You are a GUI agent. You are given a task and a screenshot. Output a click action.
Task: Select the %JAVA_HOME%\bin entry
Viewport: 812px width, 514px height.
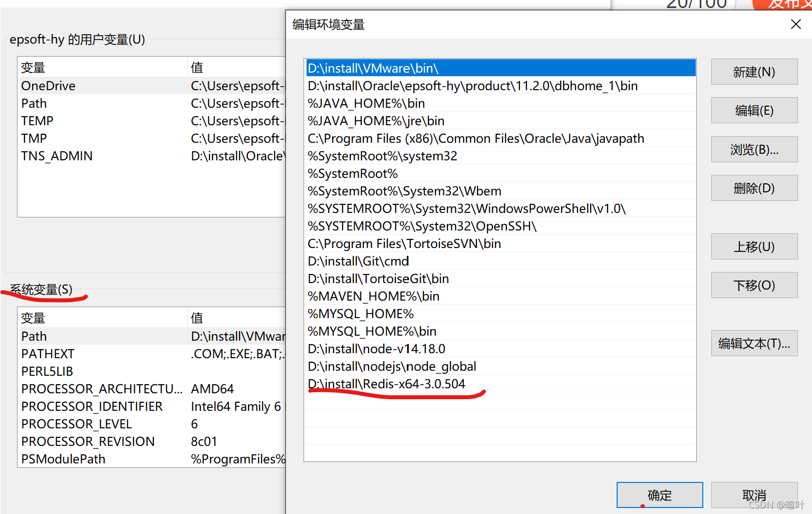500,103
